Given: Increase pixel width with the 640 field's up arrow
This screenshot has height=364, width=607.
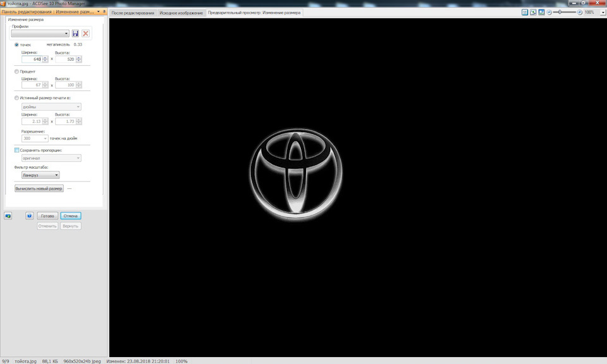Looking at the screenshot, I should (46, 58).
